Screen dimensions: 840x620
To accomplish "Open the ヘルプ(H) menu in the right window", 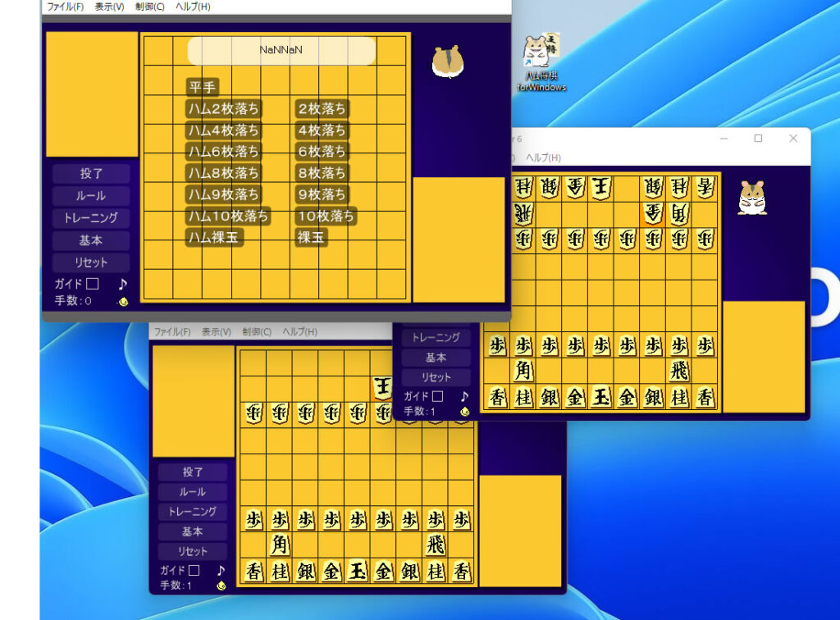I will (x=543, y=157).
